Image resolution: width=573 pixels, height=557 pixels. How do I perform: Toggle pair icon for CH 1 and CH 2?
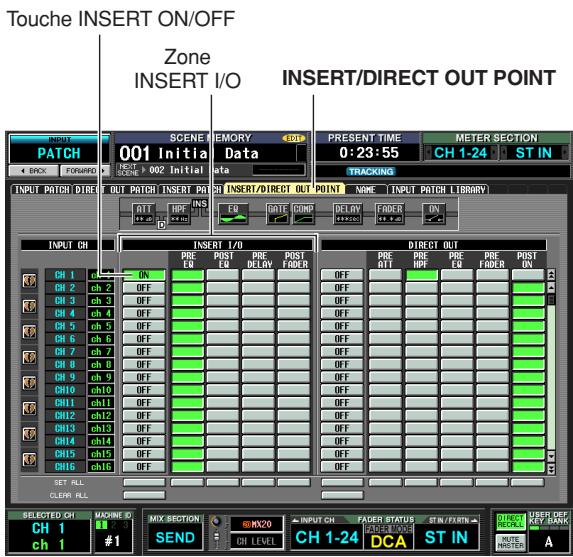pos(29,281)
